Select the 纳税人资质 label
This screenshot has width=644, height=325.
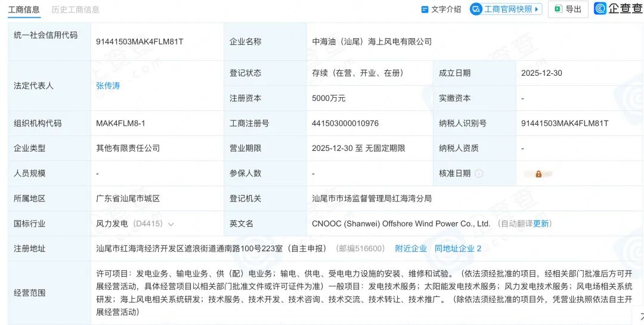459,148
